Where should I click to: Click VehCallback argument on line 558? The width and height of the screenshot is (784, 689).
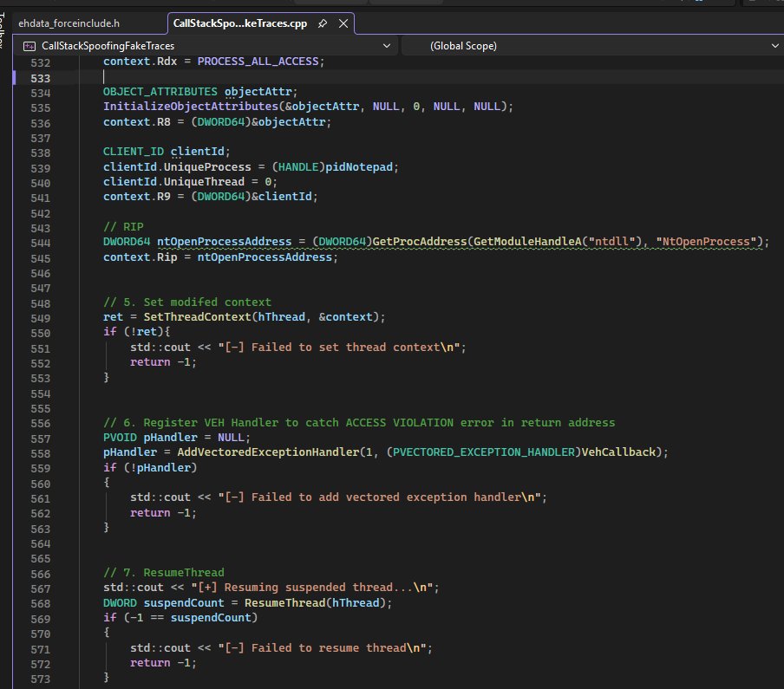(x=618, y=452)
